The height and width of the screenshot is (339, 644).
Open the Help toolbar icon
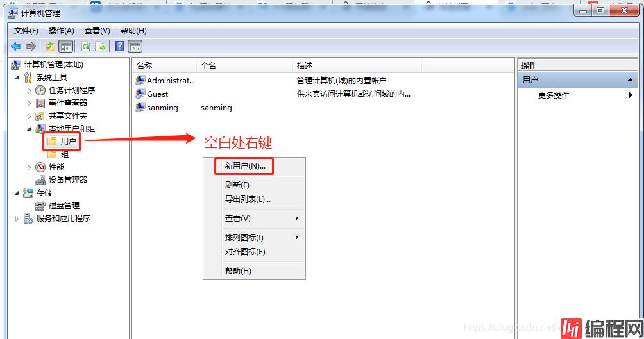(x=119, y=46)
